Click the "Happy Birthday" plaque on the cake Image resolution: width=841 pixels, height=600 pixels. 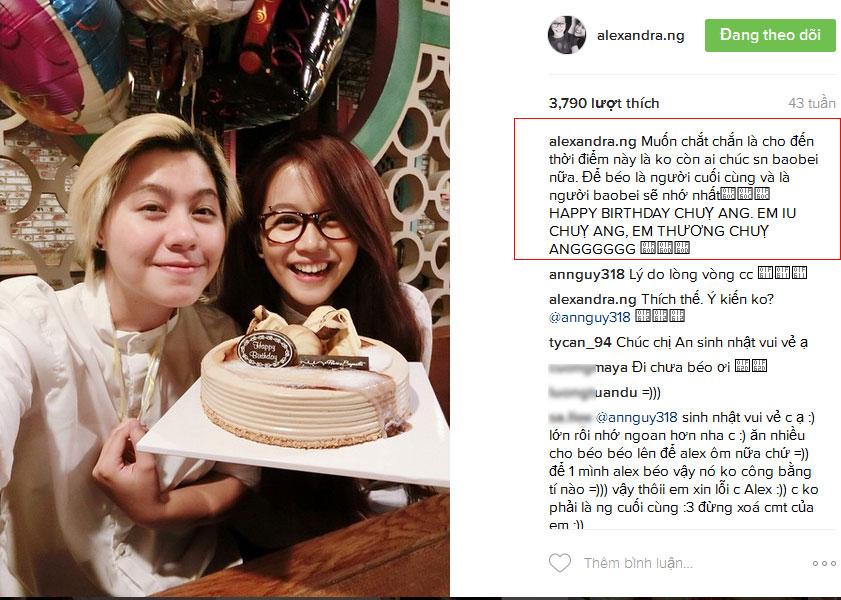tap(267, 350)
